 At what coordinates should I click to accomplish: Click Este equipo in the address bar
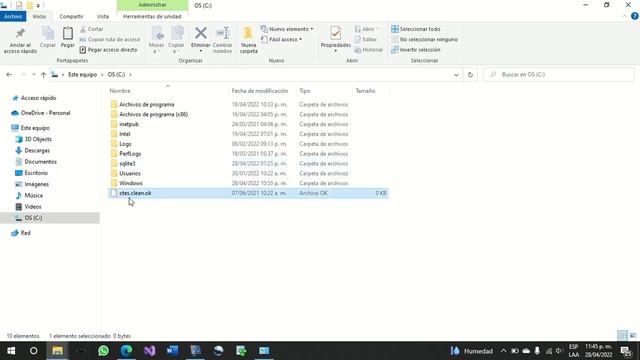tap(82, 75)
